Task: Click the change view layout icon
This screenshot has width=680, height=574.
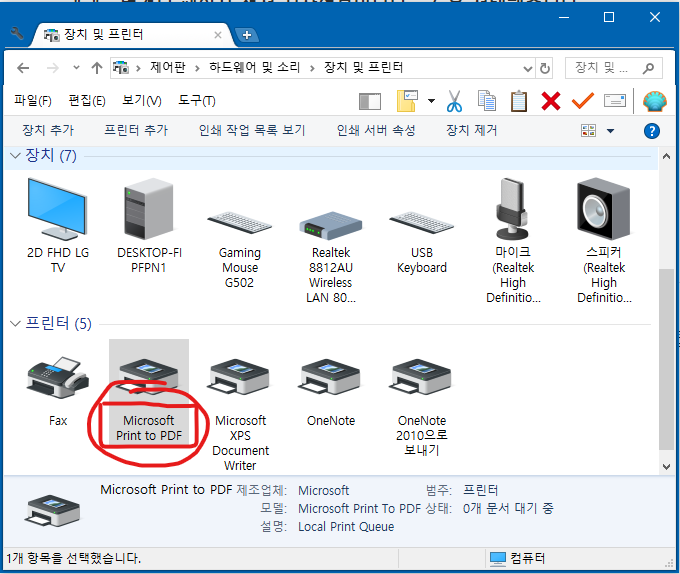Action: pyautogui.click(x=588, y=130)
